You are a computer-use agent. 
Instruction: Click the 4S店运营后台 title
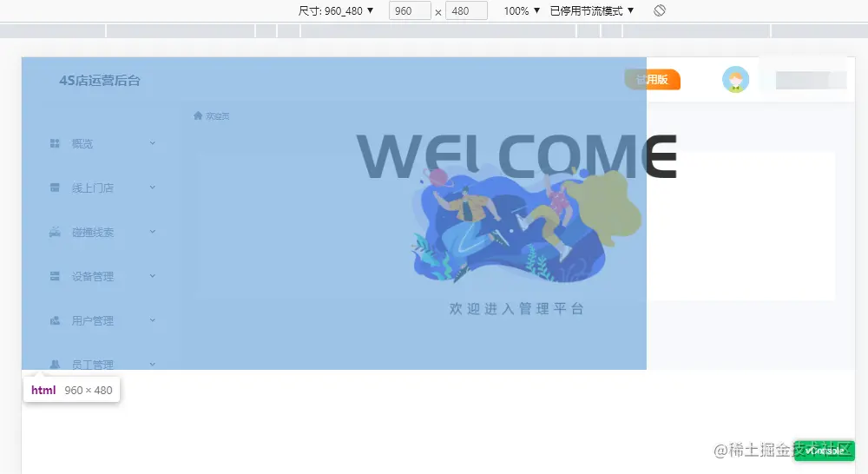[100, 81]
